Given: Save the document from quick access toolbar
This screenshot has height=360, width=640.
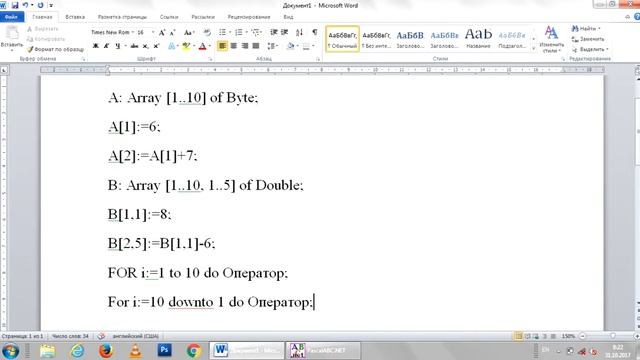Looking at the screenshot, I should click(15, 5).
